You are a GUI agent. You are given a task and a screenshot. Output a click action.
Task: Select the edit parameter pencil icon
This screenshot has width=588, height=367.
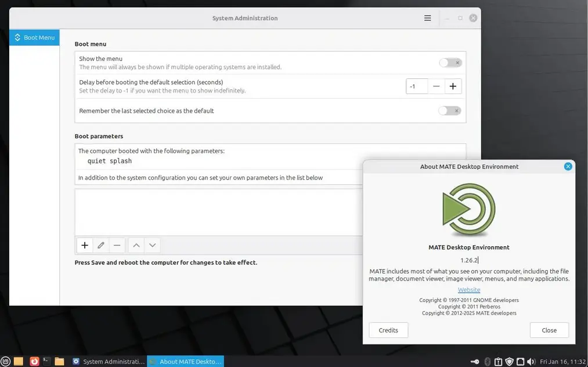[100, 245]
